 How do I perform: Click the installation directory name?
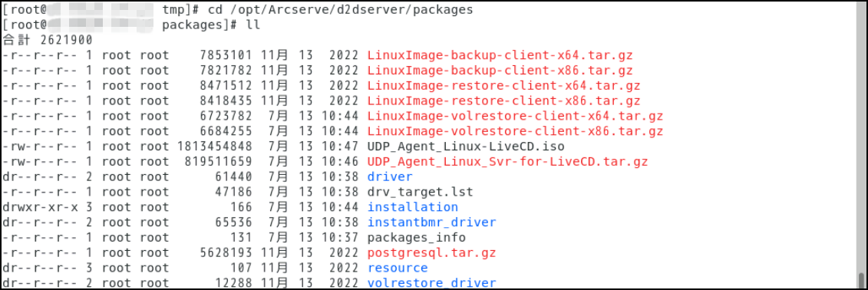point(413,207)
